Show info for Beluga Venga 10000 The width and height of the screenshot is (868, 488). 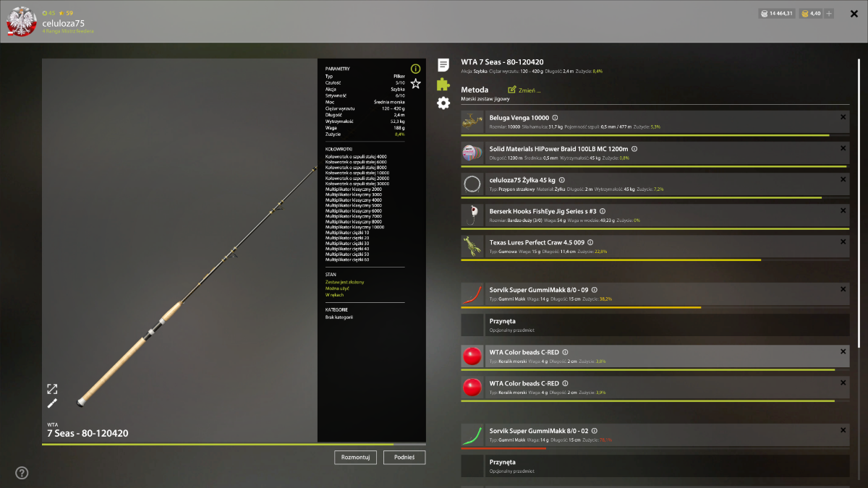coord(555,117)
